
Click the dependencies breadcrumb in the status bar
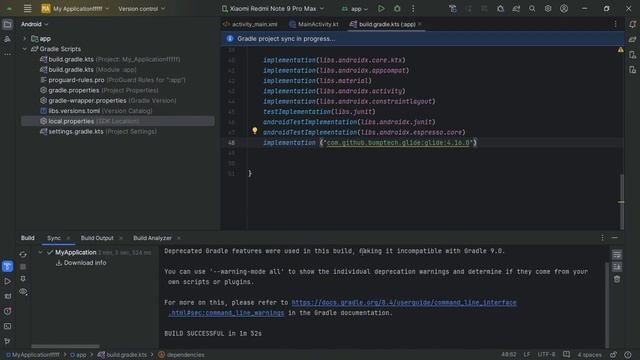(182, 355)
